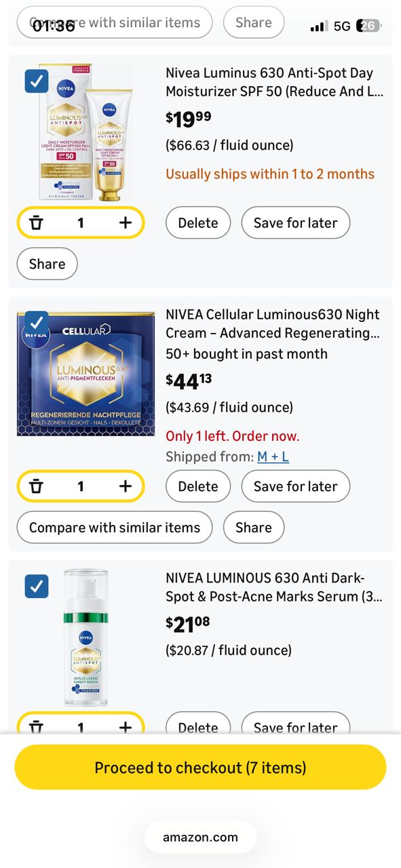This screenshot has height=868, width=401.
Task: Add one more Cellular Luminous630 Night Cream
Action: (126, 486)
